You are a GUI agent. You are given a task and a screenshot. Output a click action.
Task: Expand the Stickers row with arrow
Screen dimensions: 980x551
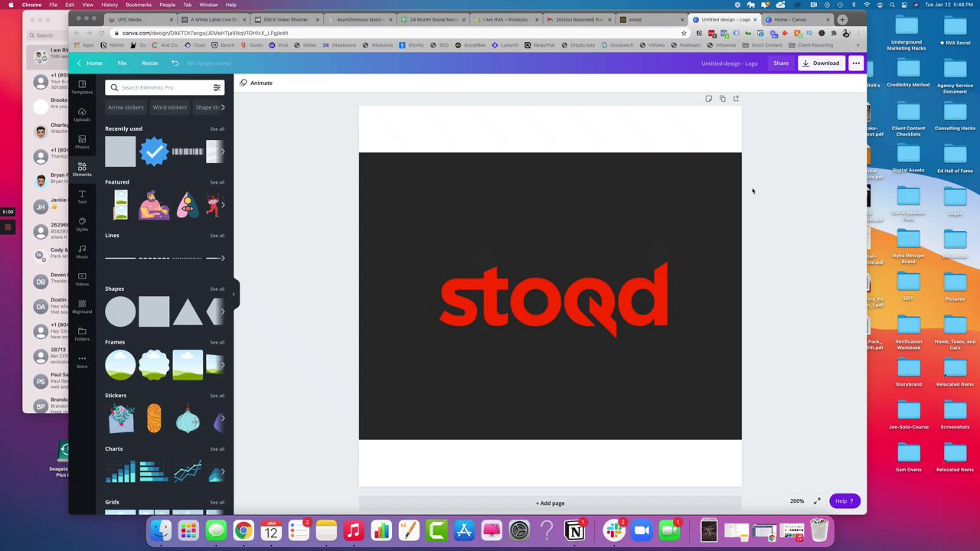(223, 419)
